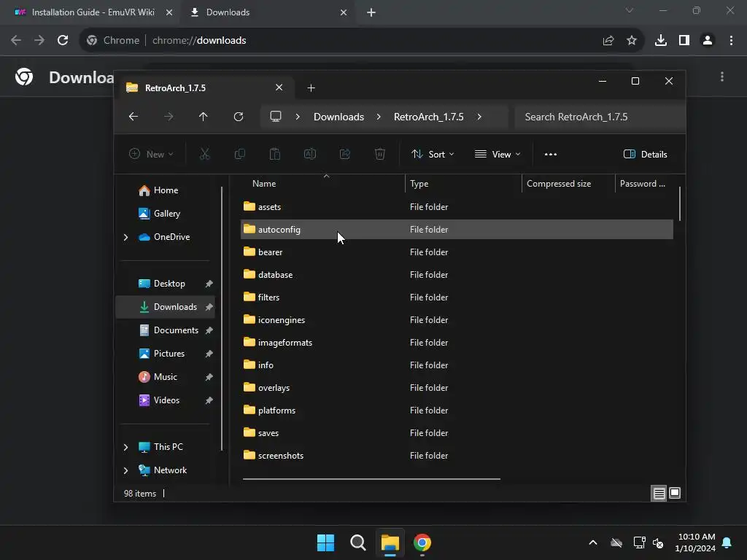Select the database folder

pos(457,275)
